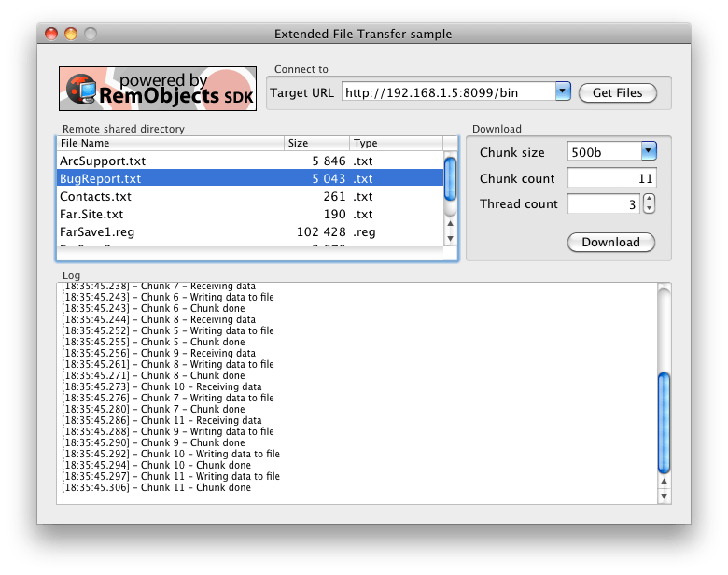728x575 pixels.
Task: Select ArcSupport.txt in the file list
Action: (x=250, y=161)
